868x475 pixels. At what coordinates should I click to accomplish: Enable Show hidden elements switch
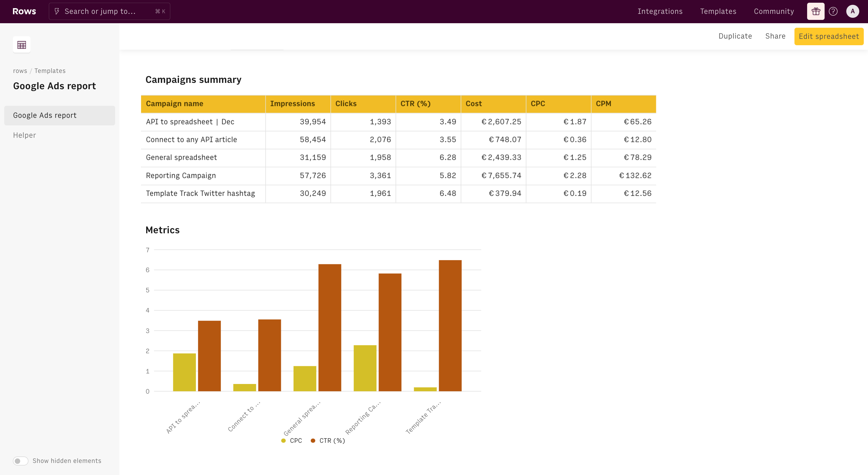click(x=20, y=461)
